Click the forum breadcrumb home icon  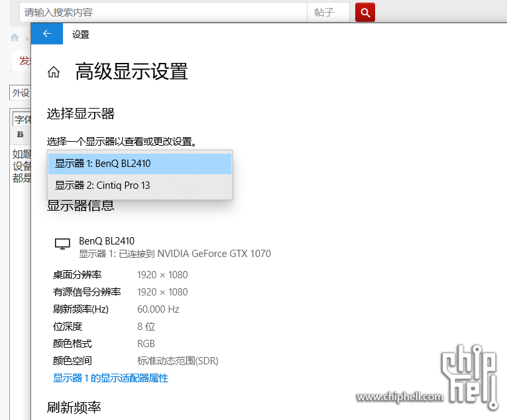(x=15, y=38)
